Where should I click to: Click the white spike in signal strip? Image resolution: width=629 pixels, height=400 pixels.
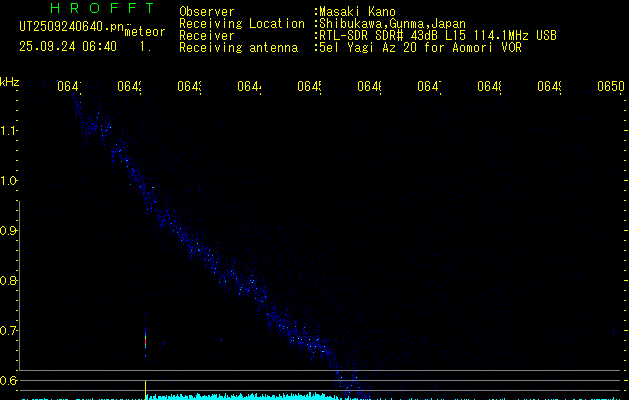click(x=146, y=388)
